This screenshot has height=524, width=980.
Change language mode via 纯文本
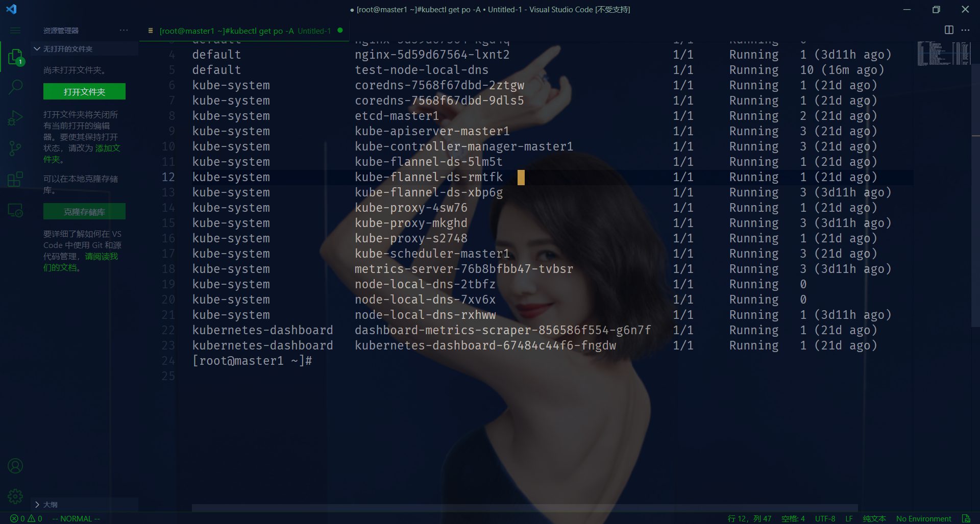pyautogui.click(x=874, y=518)
